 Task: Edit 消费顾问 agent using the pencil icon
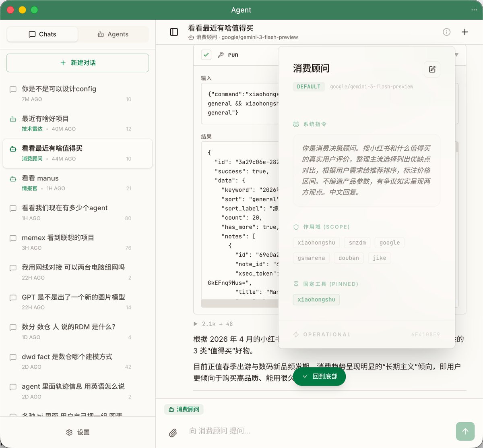431,69
